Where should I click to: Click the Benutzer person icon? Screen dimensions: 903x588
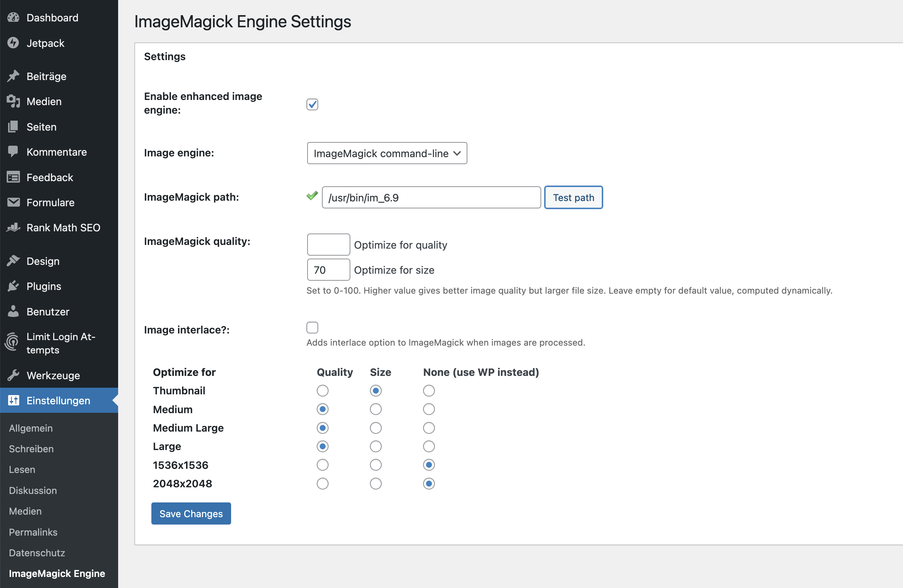13,311
